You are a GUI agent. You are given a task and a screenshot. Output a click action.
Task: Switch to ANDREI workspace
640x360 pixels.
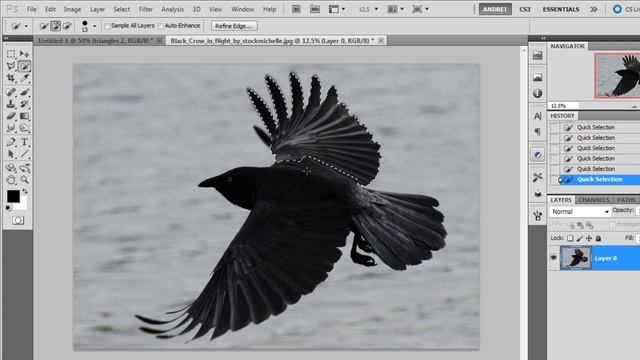[495, 9]
